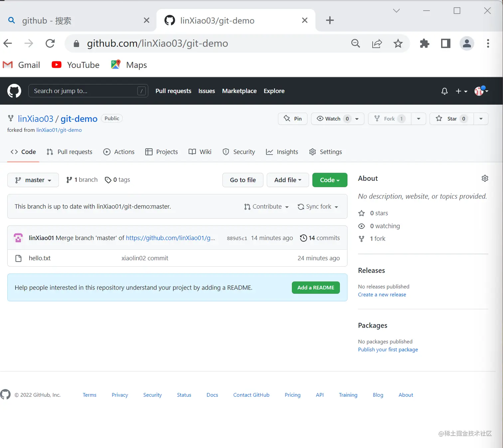The image size is (503, 448).
Task: Select the Projects tab
Action: click(x=162, y=152)
